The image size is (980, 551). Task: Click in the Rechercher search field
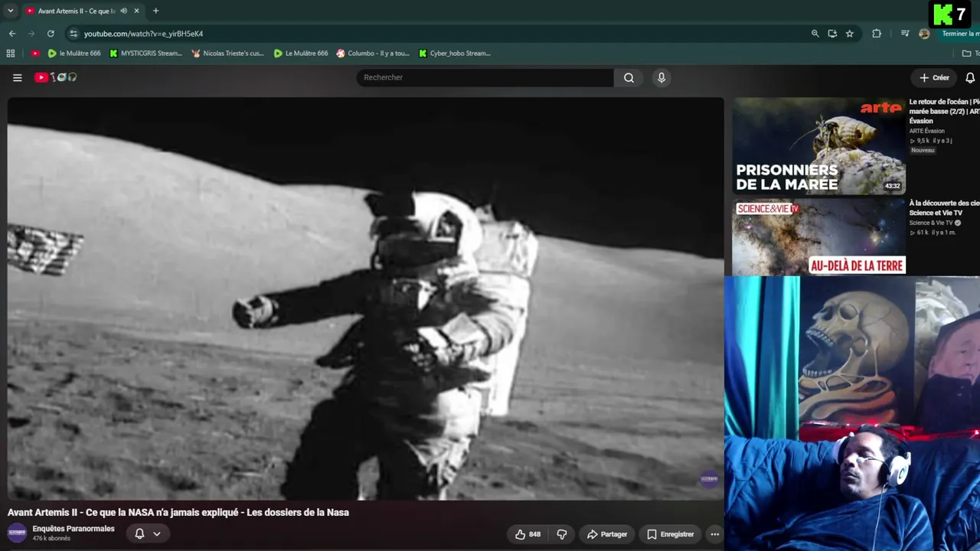click(485, 77)
